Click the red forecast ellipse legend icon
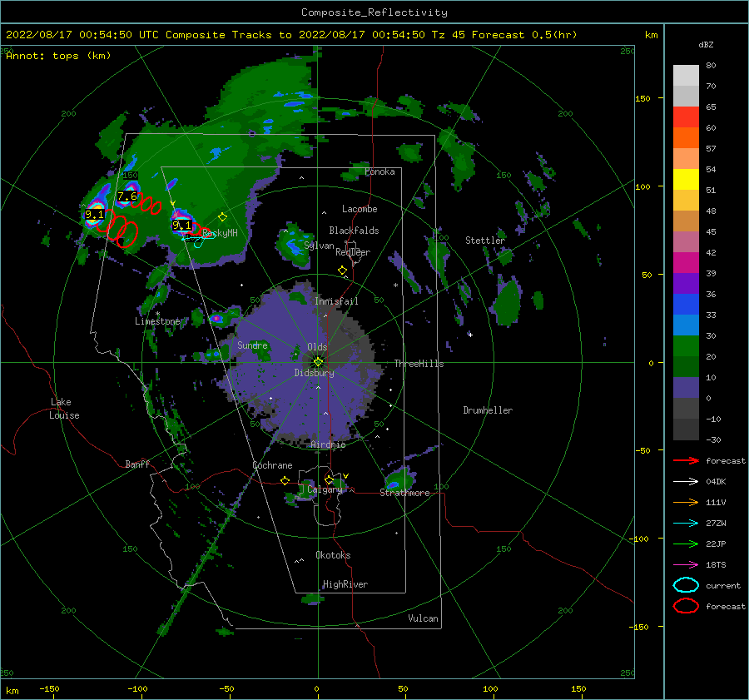This screenshot has width=749, height=700. point(686,606)
